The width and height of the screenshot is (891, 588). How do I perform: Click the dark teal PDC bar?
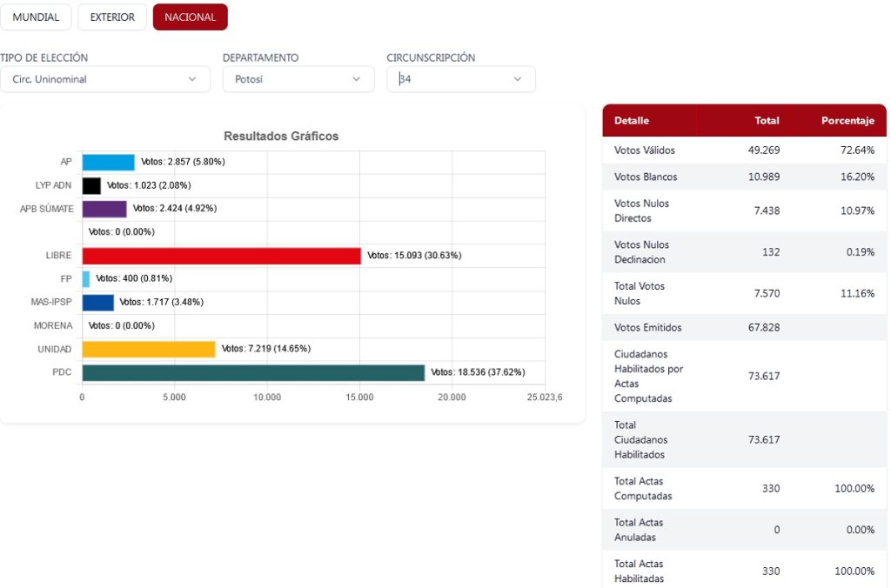(x=253, y=372)
